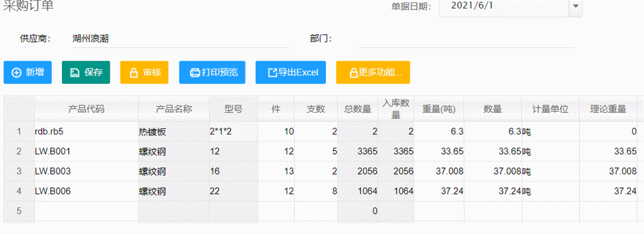Screen dimensions: 644x234
Task: Select the 型号 column header
Action: [x=233, y=109]
